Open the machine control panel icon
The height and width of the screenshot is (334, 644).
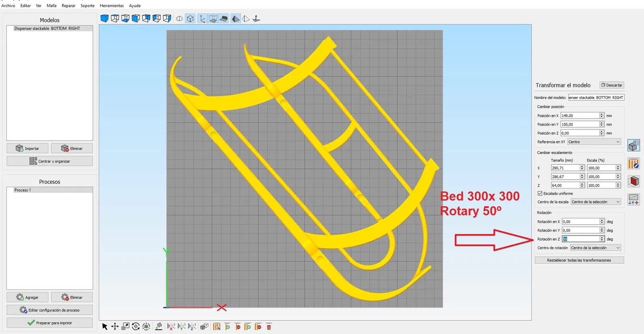(634, 199)
